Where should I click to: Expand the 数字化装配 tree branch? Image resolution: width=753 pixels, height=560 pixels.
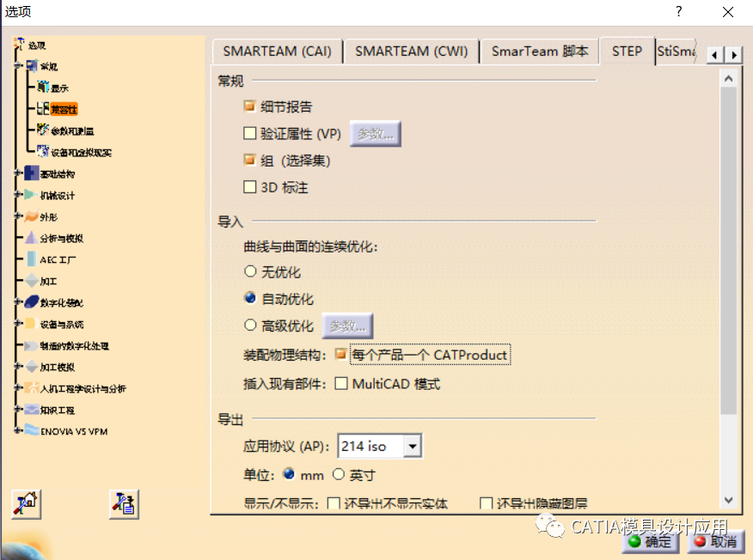tap(19, 301)
